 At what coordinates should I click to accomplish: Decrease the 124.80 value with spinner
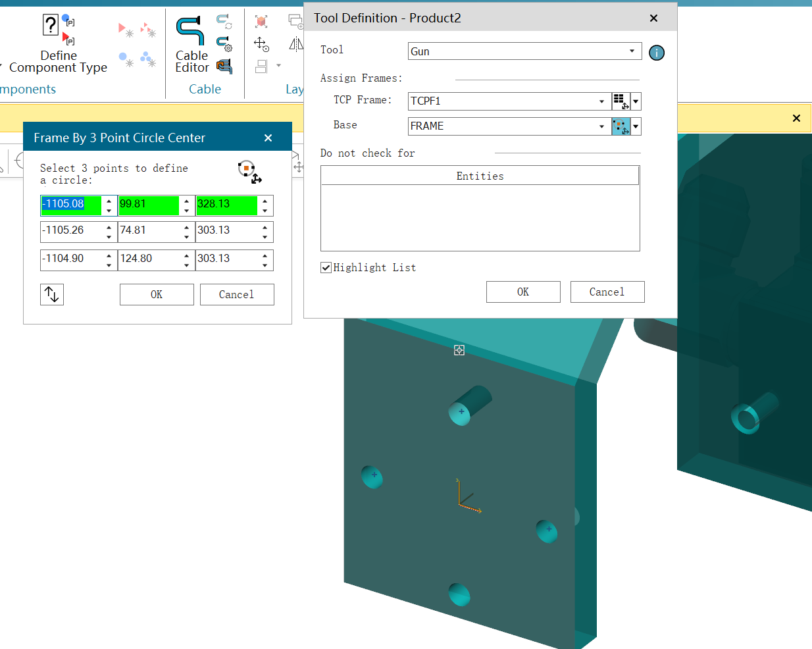pos(187,265)
